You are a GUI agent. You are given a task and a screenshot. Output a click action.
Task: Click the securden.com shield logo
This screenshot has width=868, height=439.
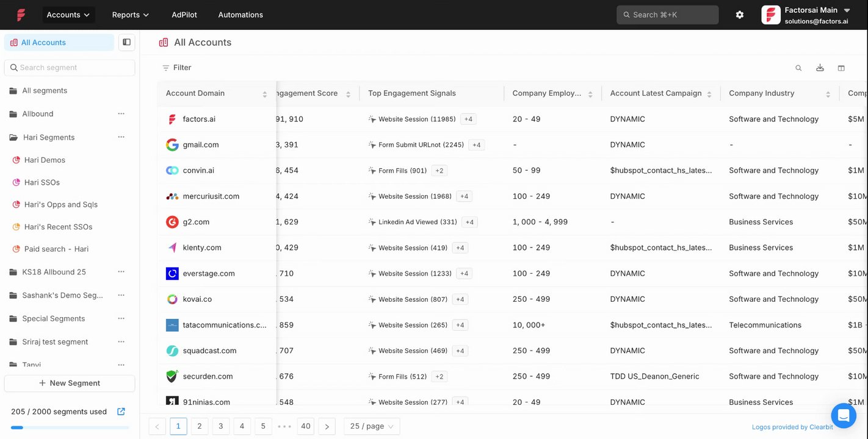pos(172,376)
